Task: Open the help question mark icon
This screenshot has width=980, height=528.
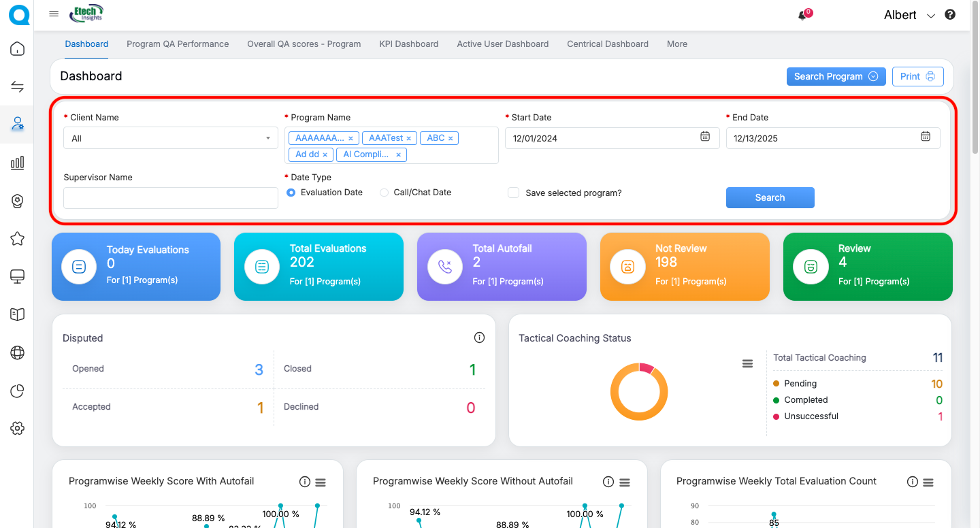Action: tap(950, 15)
